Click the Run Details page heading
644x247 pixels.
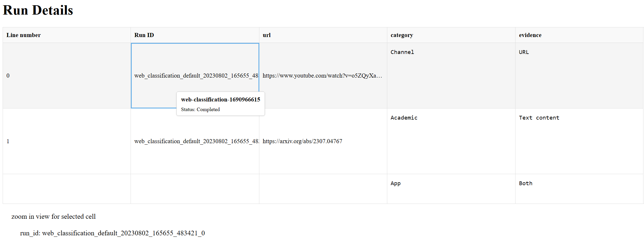tap(38, 10)
